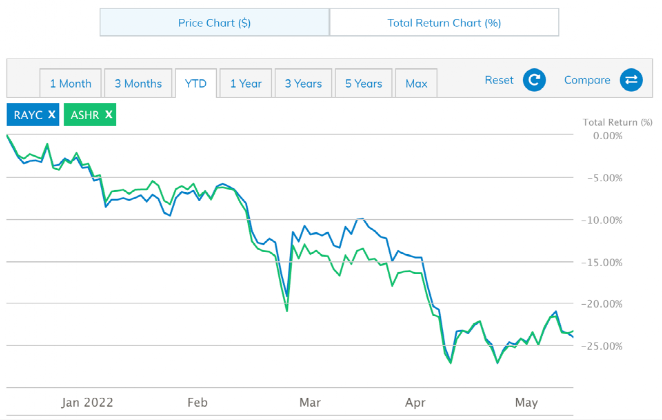The height and width of the screenshot is (420, 662).
Task: Click the Compare text label
Action: [x=587, y=81]
